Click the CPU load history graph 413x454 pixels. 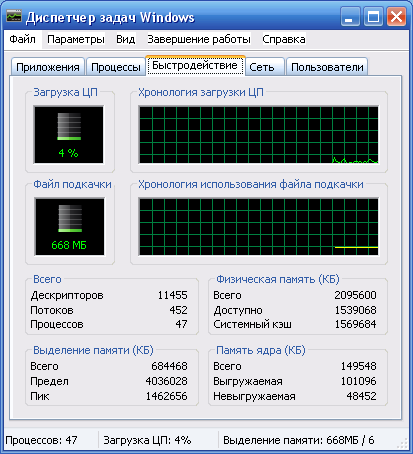tap(259, 135)
